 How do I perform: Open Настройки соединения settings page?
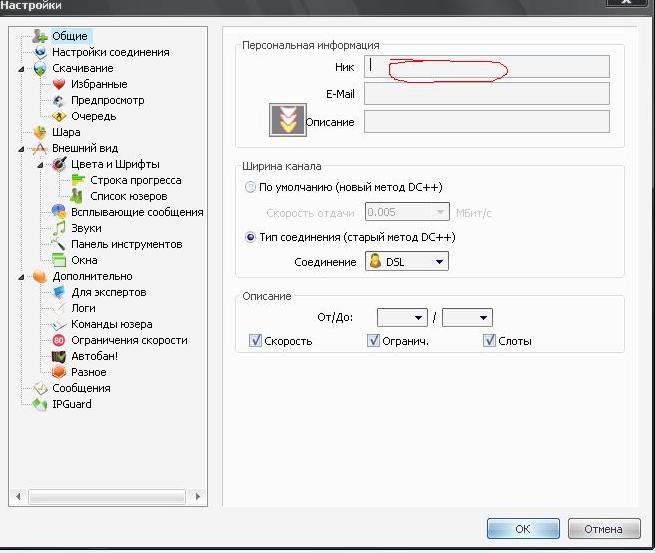click(x=111, y=52)
